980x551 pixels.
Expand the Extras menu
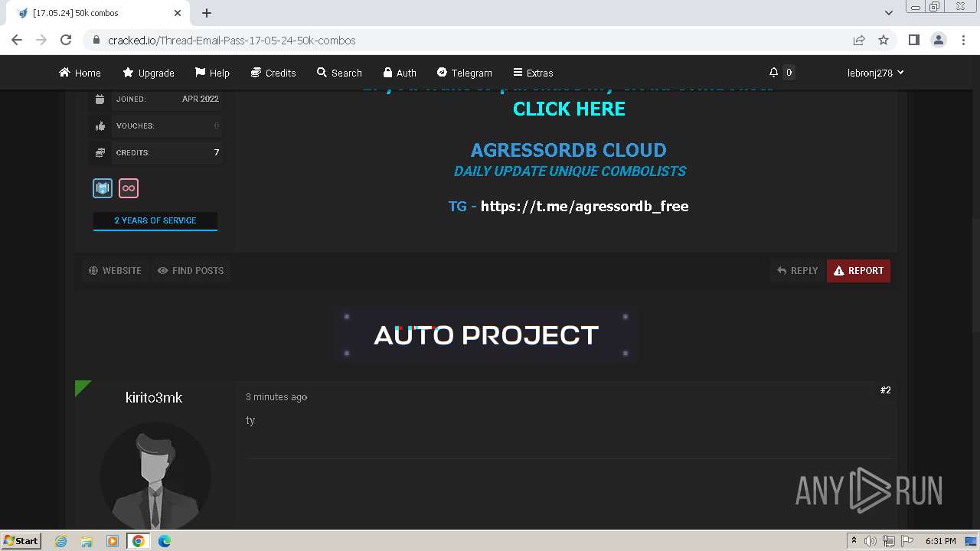[533, 73]
